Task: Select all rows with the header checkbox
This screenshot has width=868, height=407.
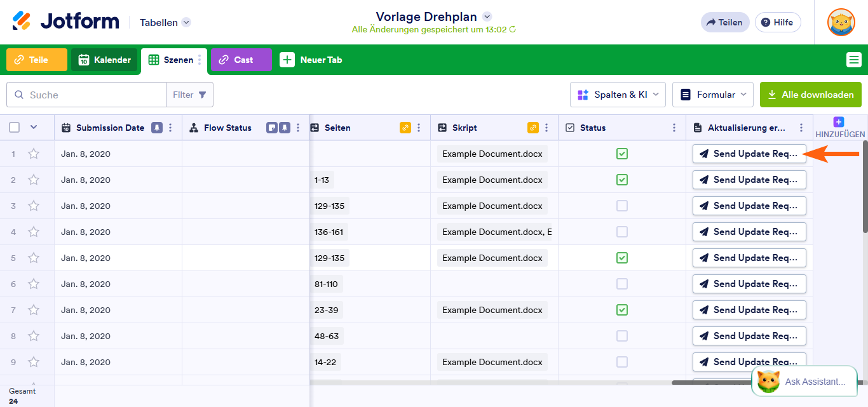Action: [14, 127]
